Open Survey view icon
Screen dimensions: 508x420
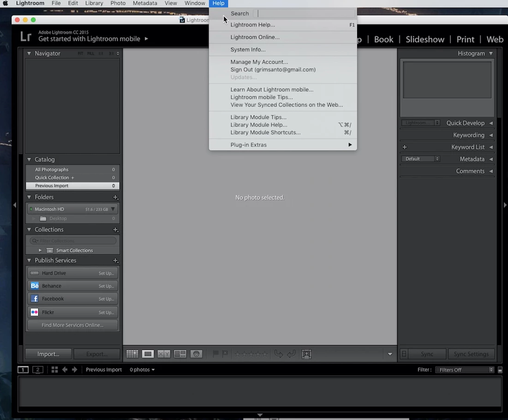[180, 354]
